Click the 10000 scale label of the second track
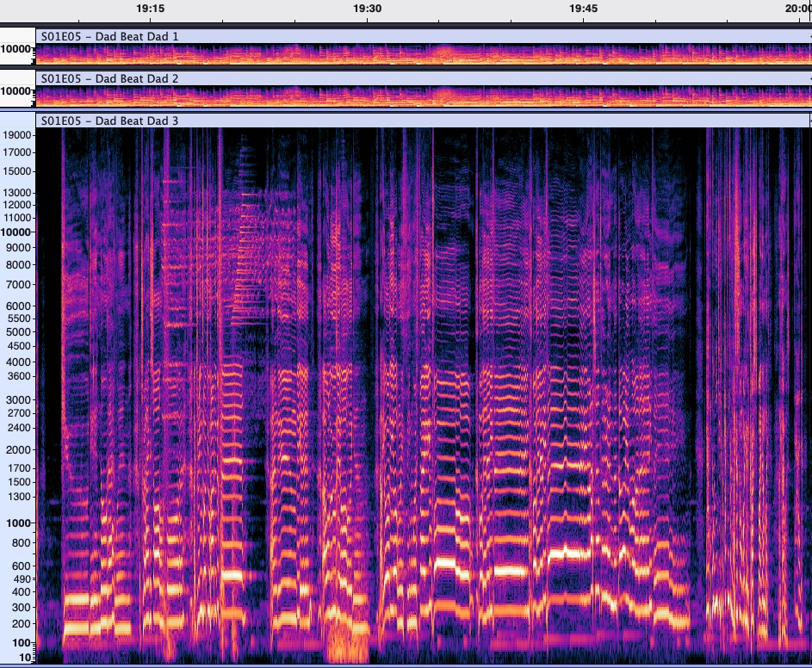 (15, 91)
